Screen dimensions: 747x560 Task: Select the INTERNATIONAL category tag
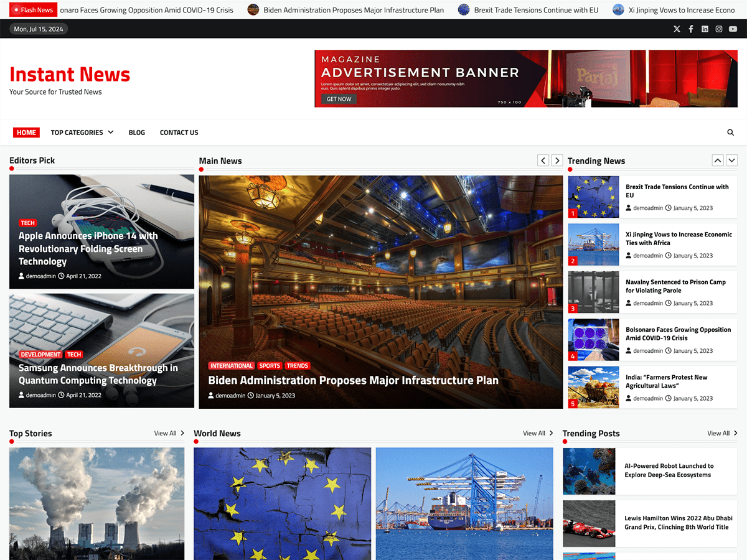(x=232, y=366)
